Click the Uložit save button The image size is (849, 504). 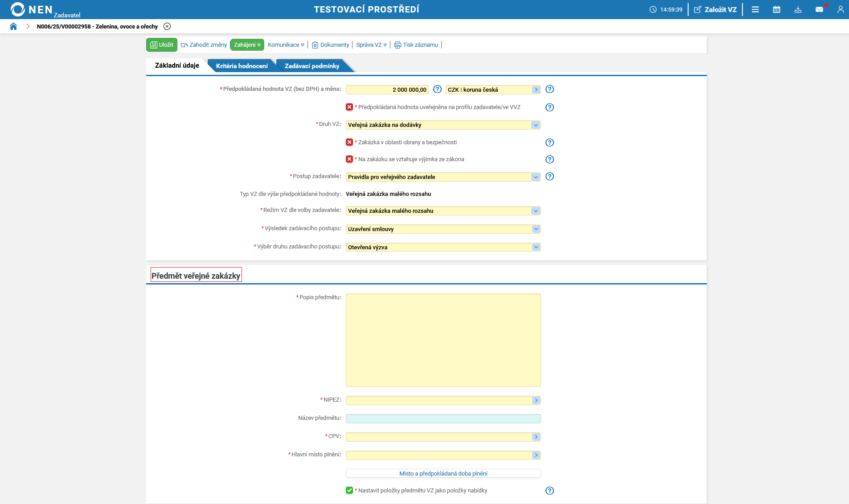click(x=162, y=45)
